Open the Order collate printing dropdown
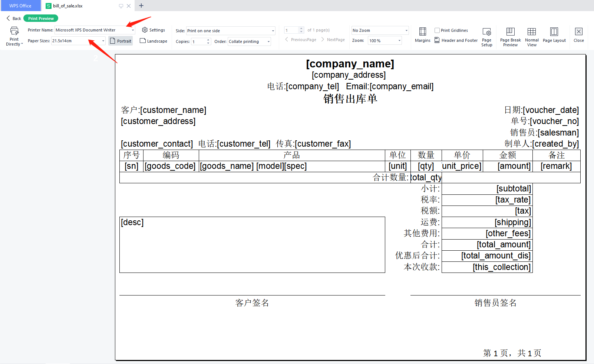Image resolution: width=594 pixels, height=364 pixels. (268, 41)
